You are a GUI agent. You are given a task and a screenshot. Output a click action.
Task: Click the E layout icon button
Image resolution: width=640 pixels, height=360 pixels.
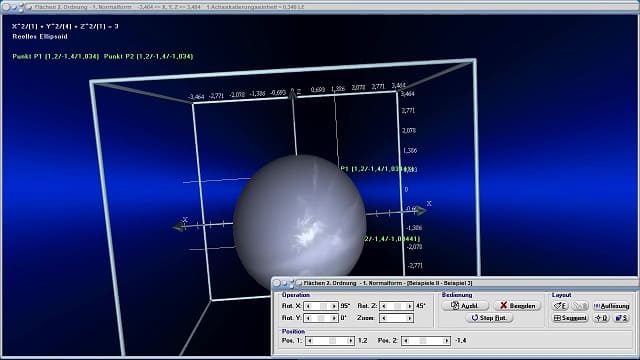pos(560,306)
